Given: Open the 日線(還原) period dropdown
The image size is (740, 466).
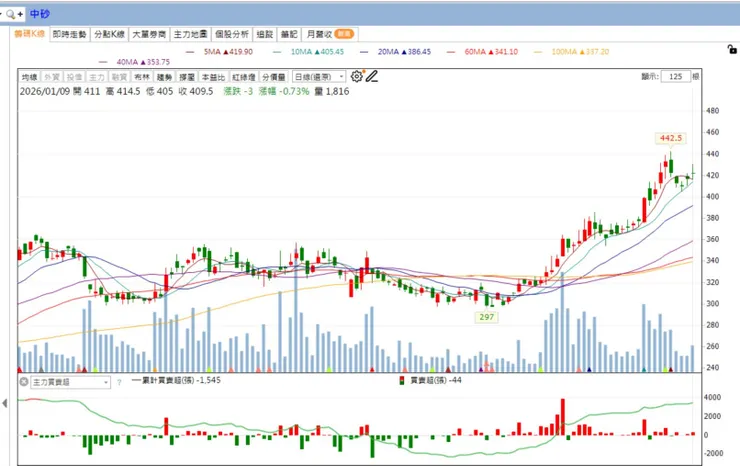Looking at the screenshot, I should click(319, 76).
